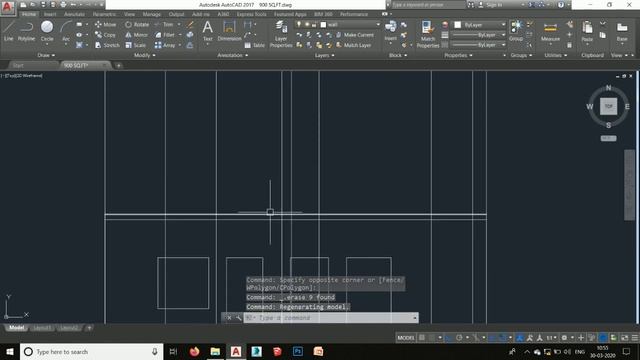The image size is (640, 360).
Task: Click the Dimension tool
Action: pyautogui.click(x=229, y=31)
